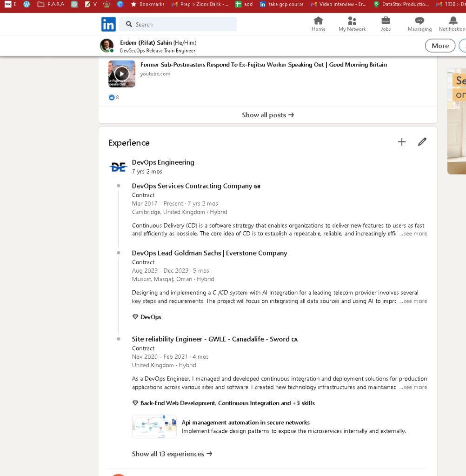Click the Erdem (Rifat) Sahin name header
The width and height of the screenshot is (466, 476).
coord(158,43)
